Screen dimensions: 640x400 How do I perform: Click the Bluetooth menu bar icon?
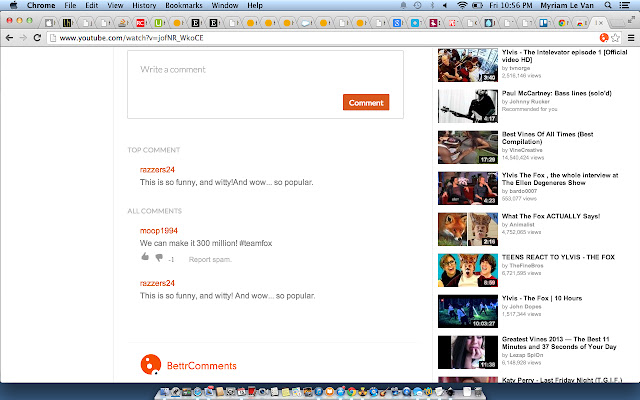[x=432, y=5]
